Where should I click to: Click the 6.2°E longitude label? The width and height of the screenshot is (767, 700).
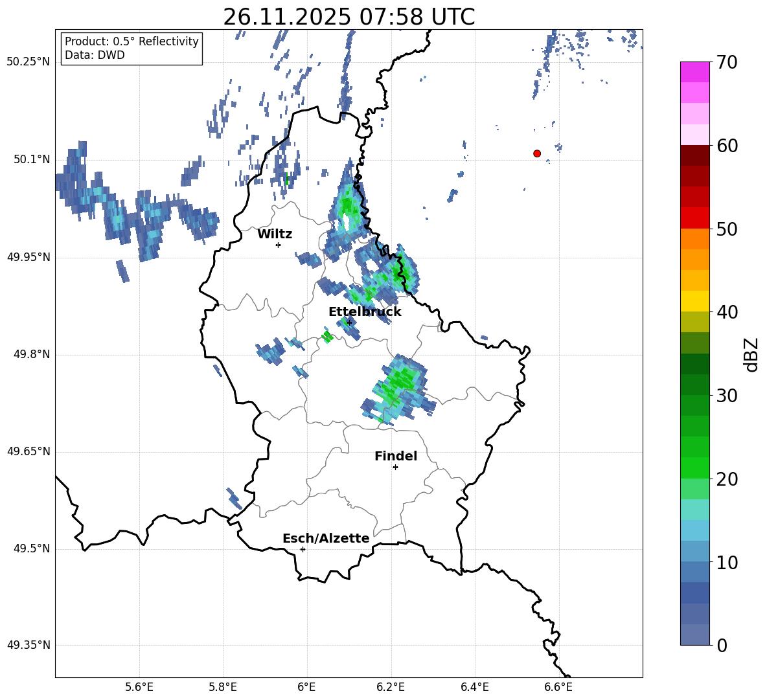(391, 687)
